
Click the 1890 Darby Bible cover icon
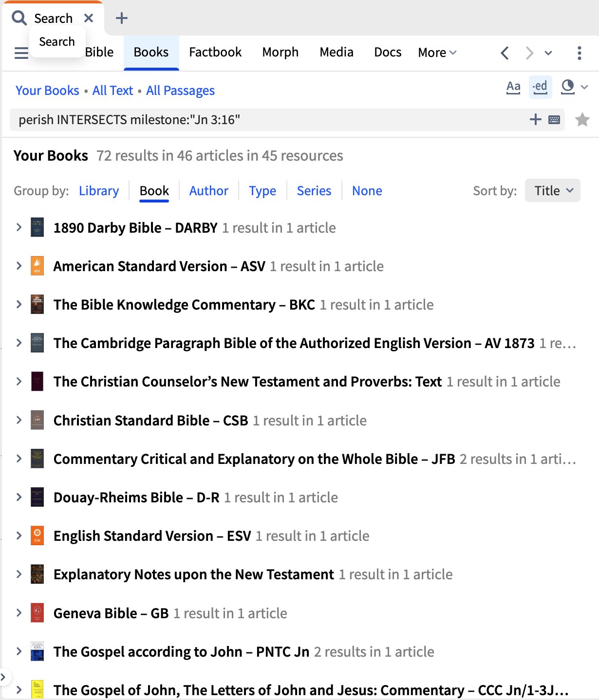coord(37,227)
